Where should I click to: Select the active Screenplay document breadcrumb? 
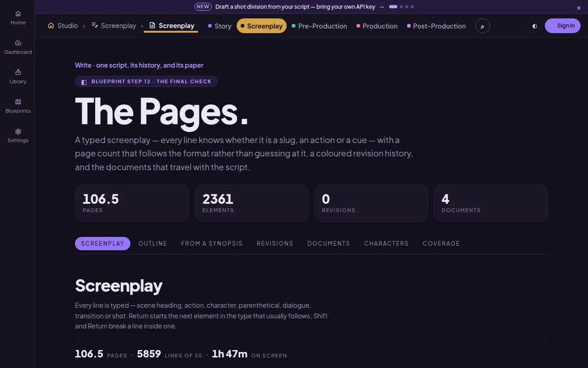(171, 26)
